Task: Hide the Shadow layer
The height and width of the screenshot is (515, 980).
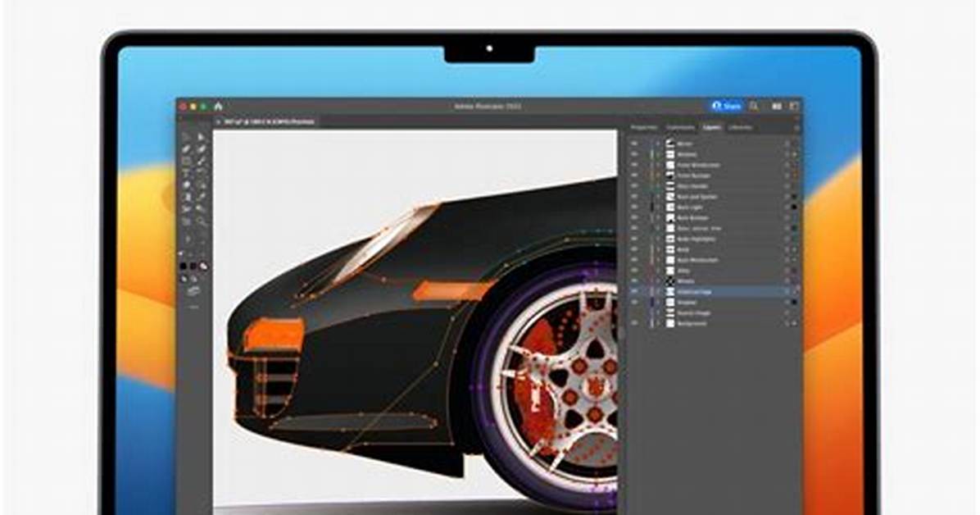Action: (635, 303)
